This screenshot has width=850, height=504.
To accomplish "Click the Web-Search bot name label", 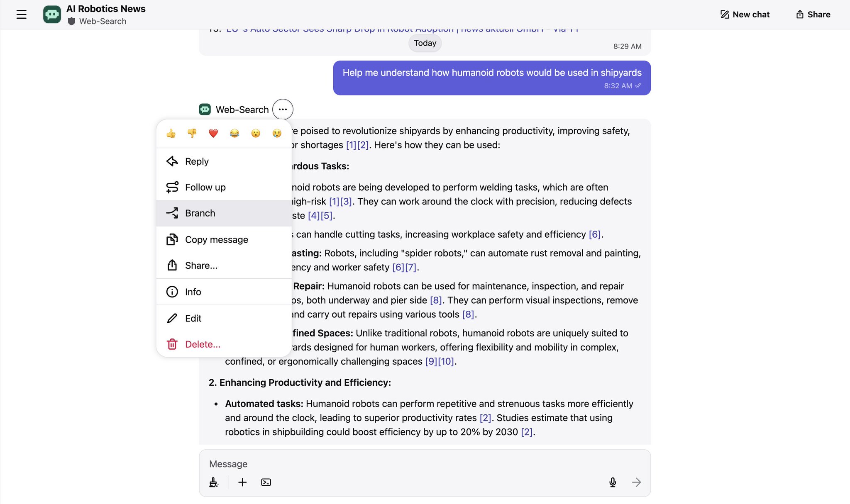I will 242,110.
